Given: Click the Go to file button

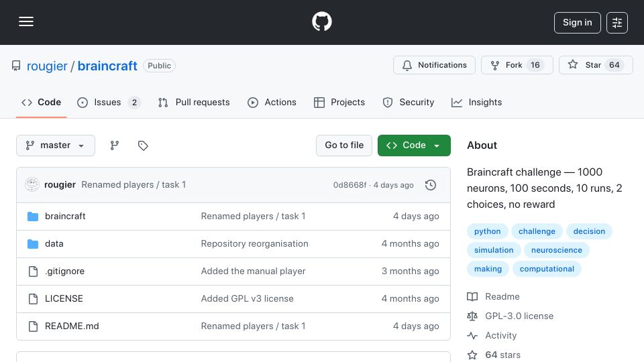Looking at the screenshot, I should click(x=344, y=145).
